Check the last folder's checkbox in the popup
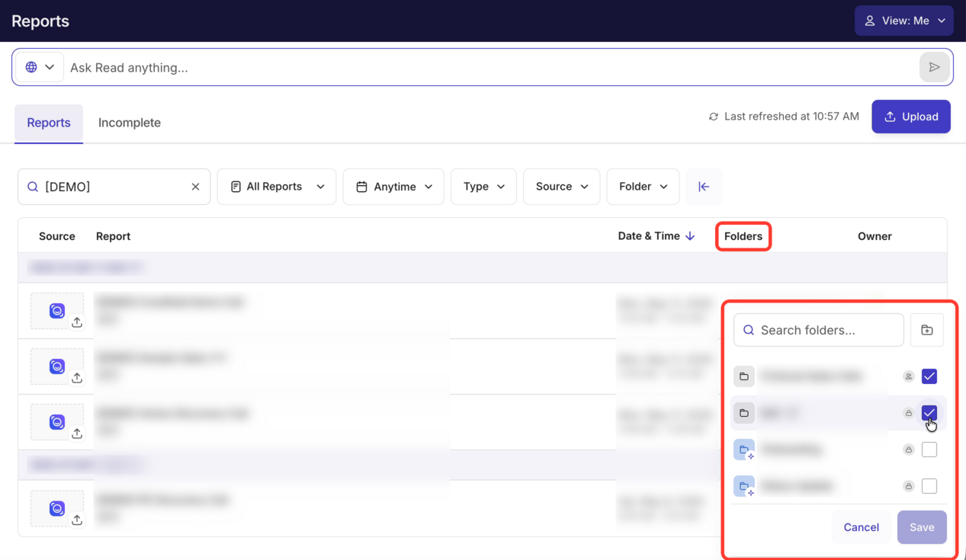The height and width of the screenshot is (560, 966). [x=929, y=486]
